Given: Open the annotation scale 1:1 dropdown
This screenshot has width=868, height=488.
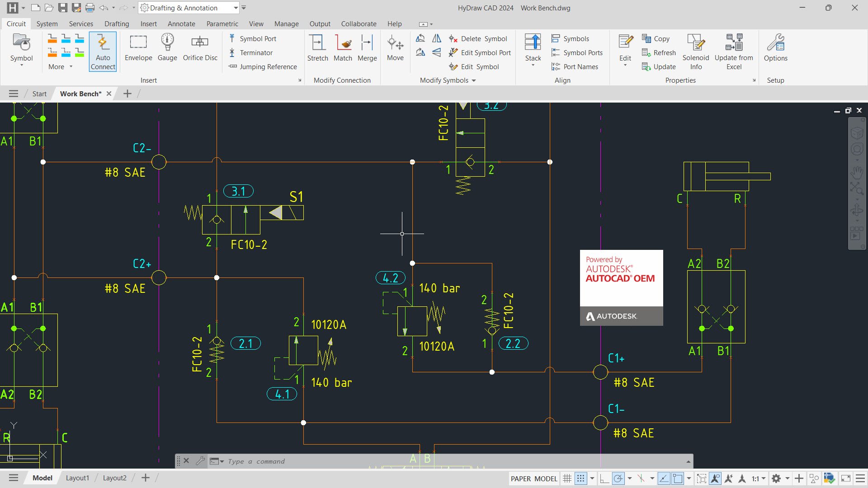Looking at the screenshot, I should click(759, 478).
